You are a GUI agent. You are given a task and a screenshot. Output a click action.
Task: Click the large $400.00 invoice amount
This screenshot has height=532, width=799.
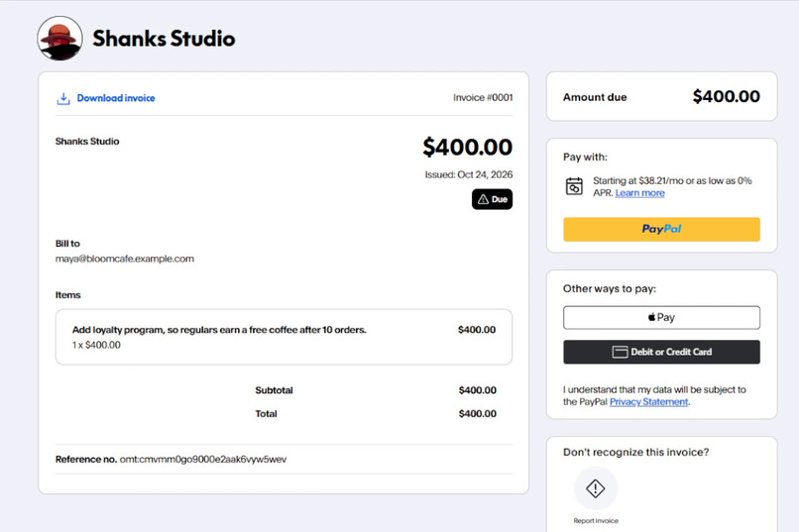[467, 148]
